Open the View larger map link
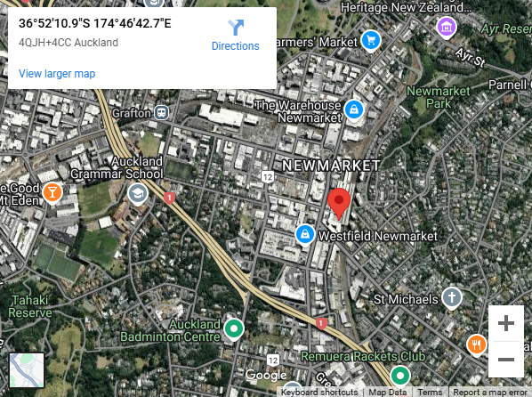Screen dimensions: 532x397 (x=57, y=74)
